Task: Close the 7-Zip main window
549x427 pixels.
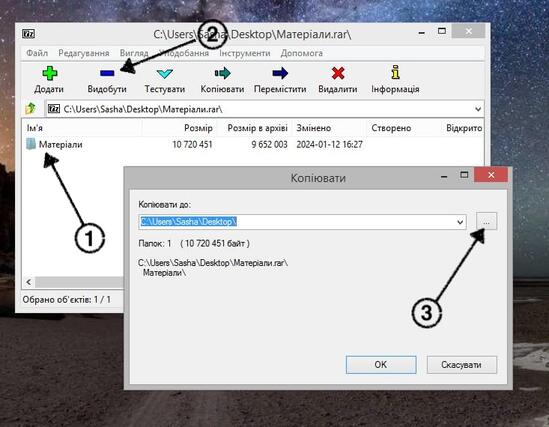Action: (x=469, y=32)
